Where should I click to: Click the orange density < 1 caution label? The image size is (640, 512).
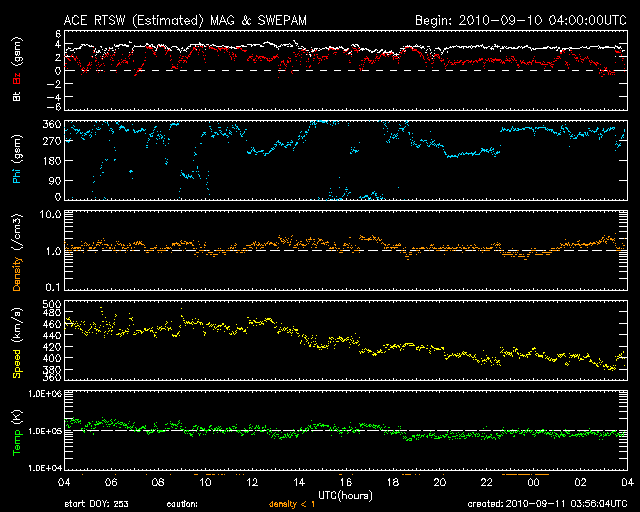click(x=292, y=504)
